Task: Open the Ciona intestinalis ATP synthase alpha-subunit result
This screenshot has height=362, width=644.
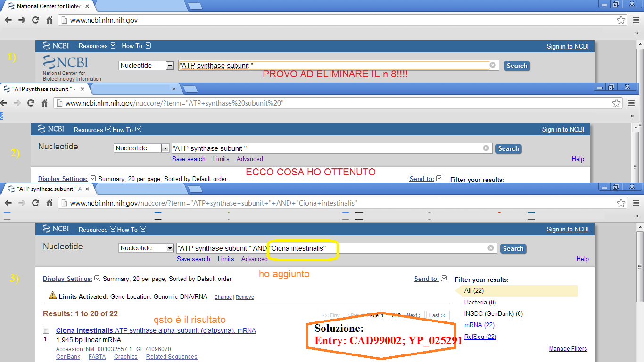Action: coord(156,330)
